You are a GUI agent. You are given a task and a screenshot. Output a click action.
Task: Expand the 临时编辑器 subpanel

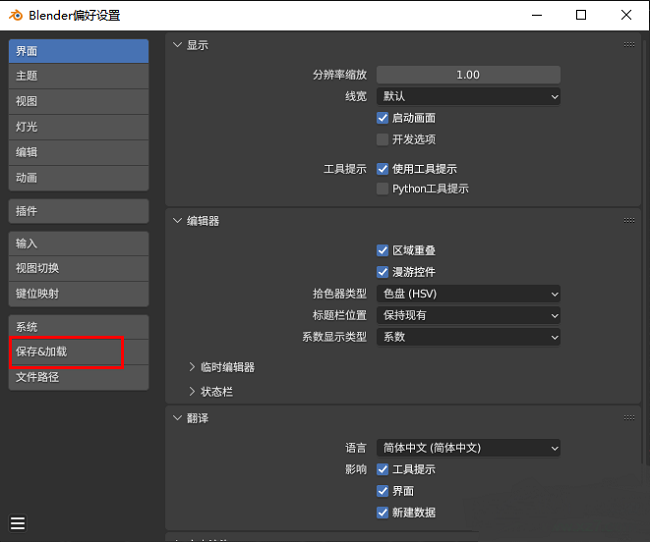point(192,367)
